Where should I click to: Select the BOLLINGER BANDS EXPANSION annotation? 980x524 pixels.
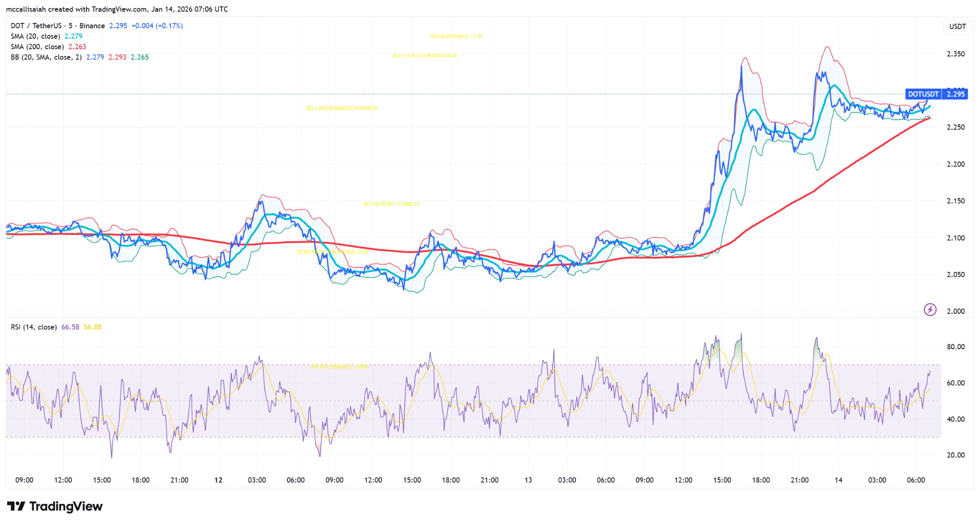point(341,109)
